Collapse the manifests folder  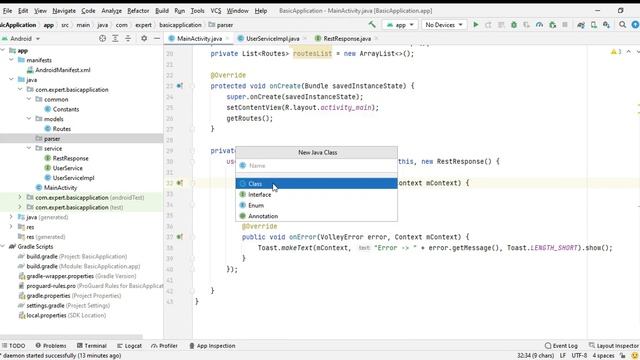click(11, 60)
